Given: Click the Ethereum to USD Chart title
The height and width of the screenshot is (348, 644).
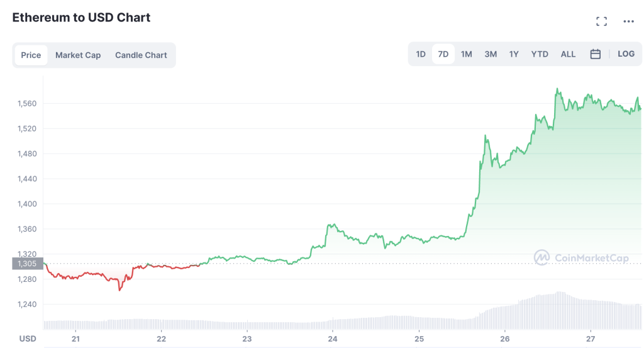Looking at the screenshot, I should [81, 18].
